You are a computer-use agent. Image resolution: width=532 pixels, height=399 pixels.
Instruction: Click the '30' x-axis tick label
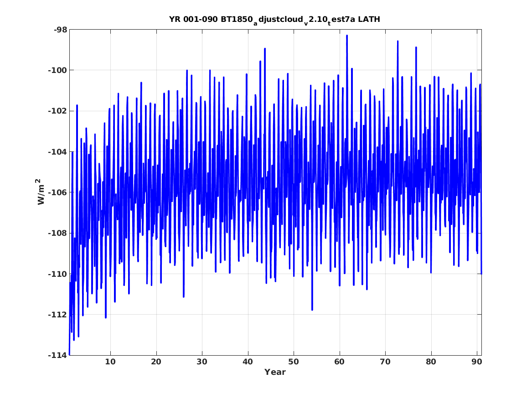(x=202, y=362)
